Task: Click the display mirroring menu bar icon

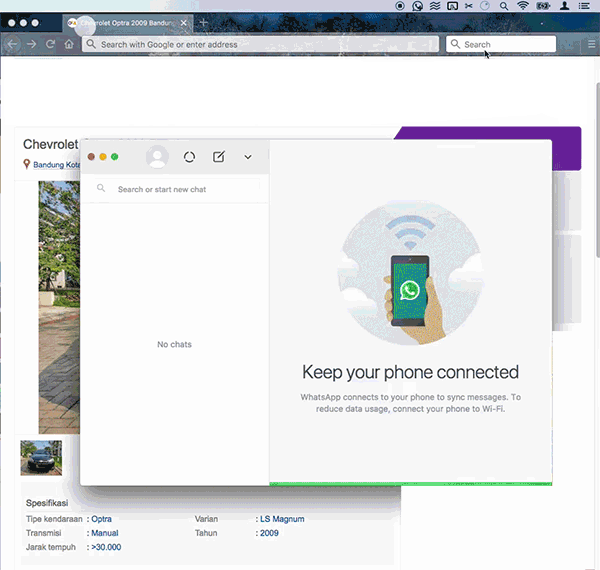Action: (452, 6)
